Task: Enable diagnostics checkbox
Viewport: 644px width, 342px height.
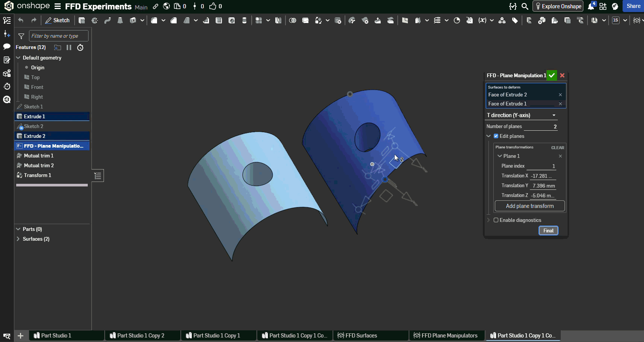Action: (496, 220)
